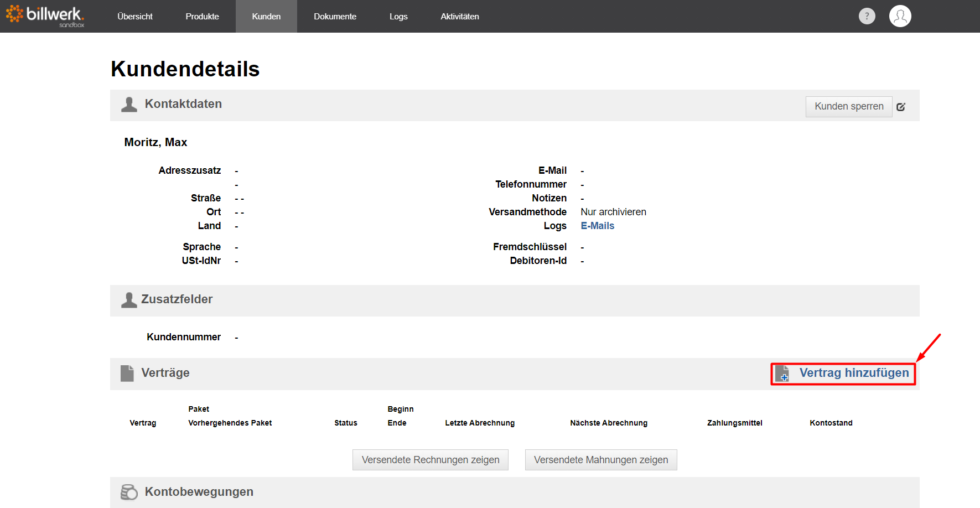Screen dimensions: 980x508
Task: Click the Sprache label
Action: coord(202,247)
